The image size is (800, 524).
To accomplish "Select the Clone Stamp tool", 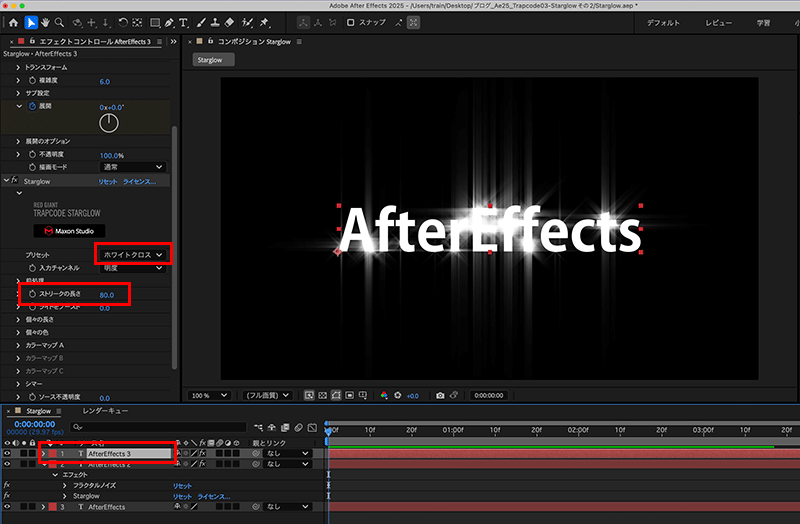I will [x=215, y=22].
